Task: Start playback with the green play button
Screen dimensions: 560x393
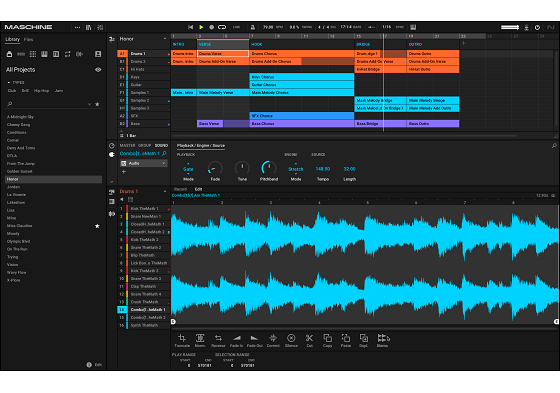Action: 201,27
